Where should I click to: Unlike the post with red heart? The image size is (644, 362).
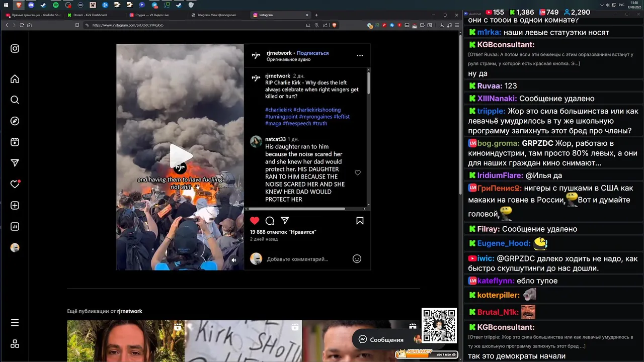(255, 221)
